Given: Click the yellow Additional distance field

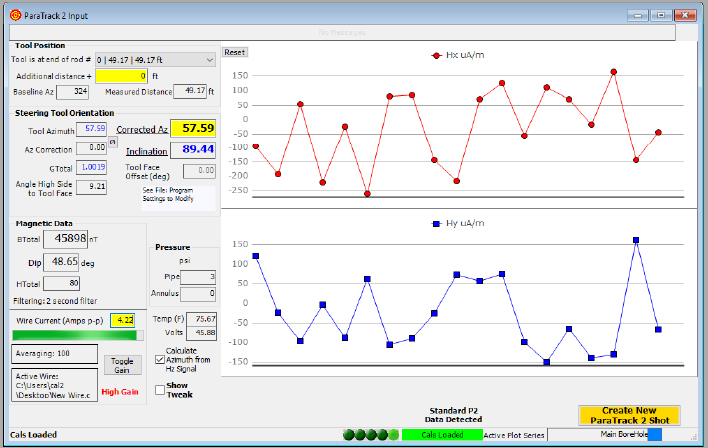Looking at the screenshot, I should [x=121, y=76].
